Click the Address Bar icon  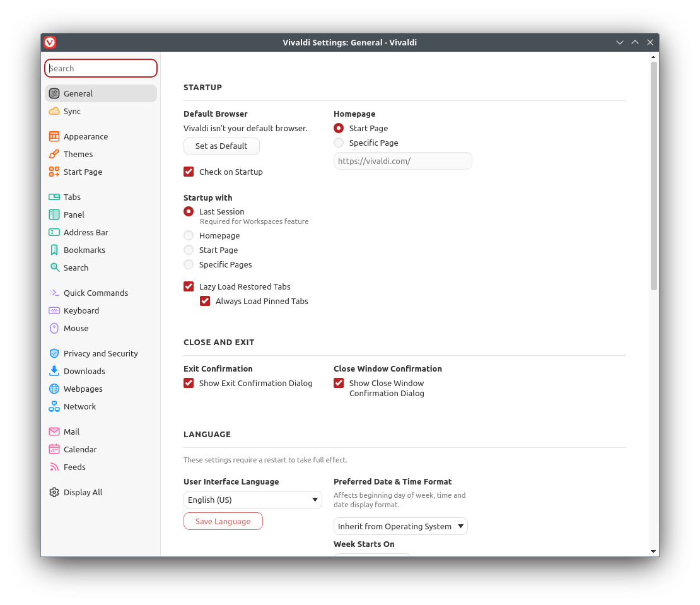54,232
